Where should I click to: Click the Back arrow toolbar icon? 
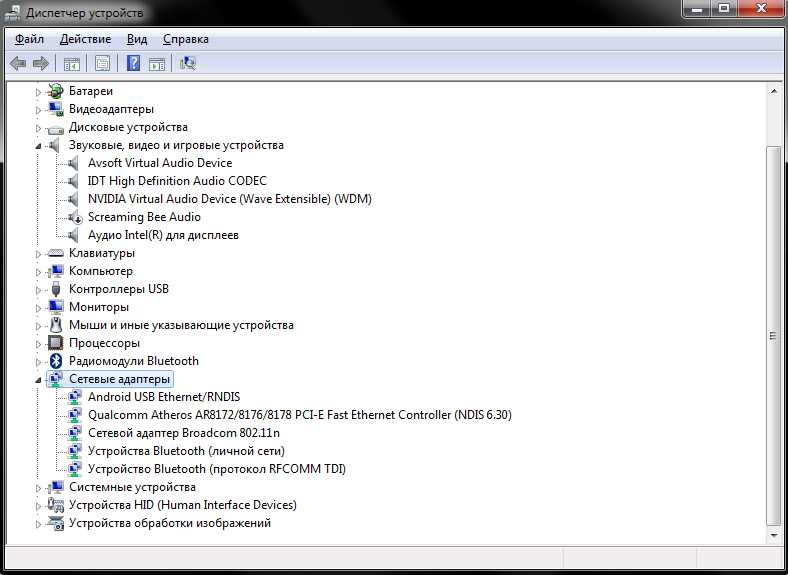pyautogui.click(x=18, y=63)
